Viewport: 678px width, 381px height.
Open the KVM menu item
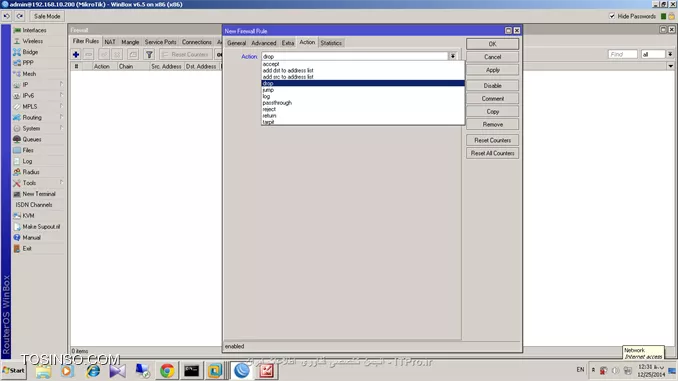[x=28, y=216]
